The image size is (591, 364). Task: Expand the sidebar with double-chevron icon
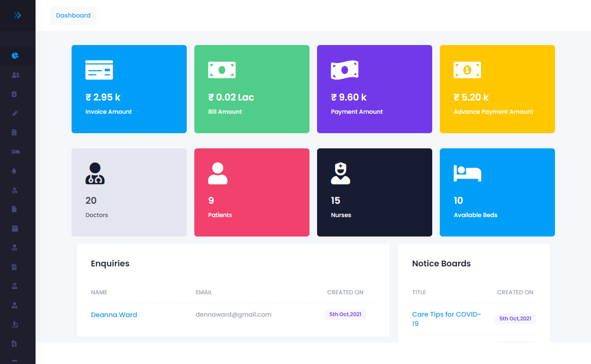18,15
